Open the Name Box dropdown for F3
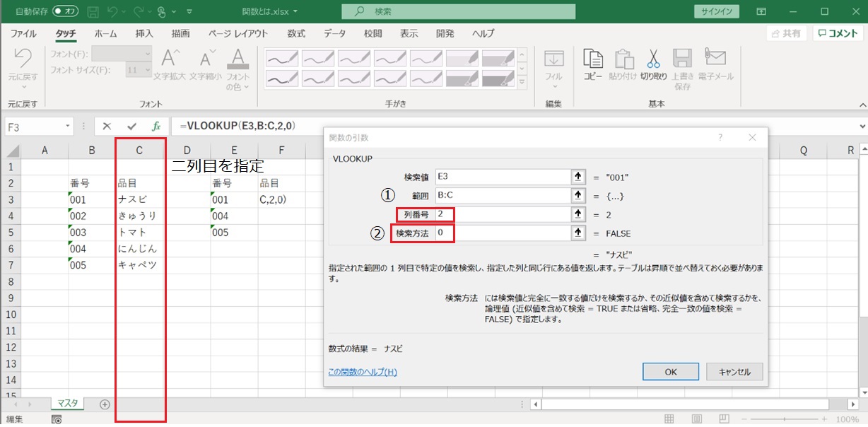Image resolution: width=868 pixels, height=427 pixels. pyautogui.click(x=68, y=126)
